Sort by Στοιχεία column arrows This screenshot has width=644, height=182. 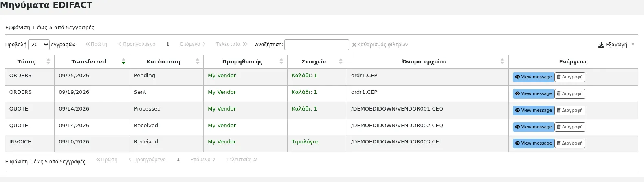click(x=341, y=61)
